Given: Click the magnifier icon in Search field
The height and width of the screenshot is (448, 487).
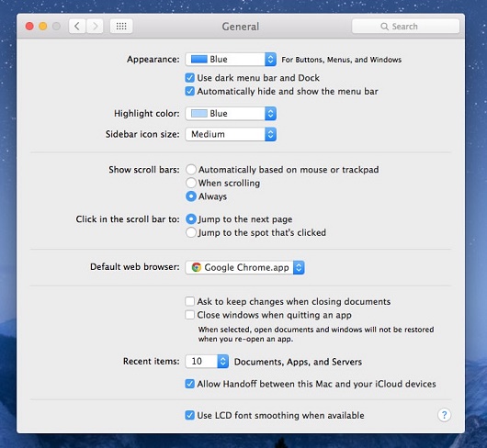Looking at the screenshot, I should tap(384, 27).
